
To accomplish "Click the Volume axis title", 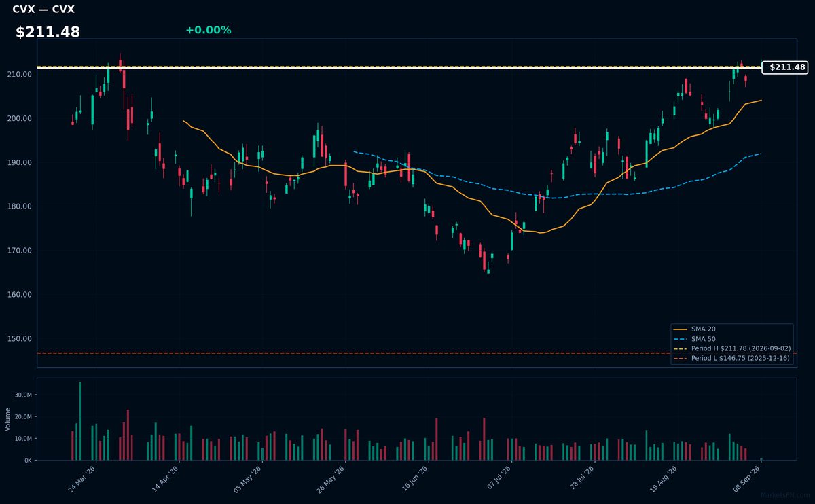I will 8,419.
